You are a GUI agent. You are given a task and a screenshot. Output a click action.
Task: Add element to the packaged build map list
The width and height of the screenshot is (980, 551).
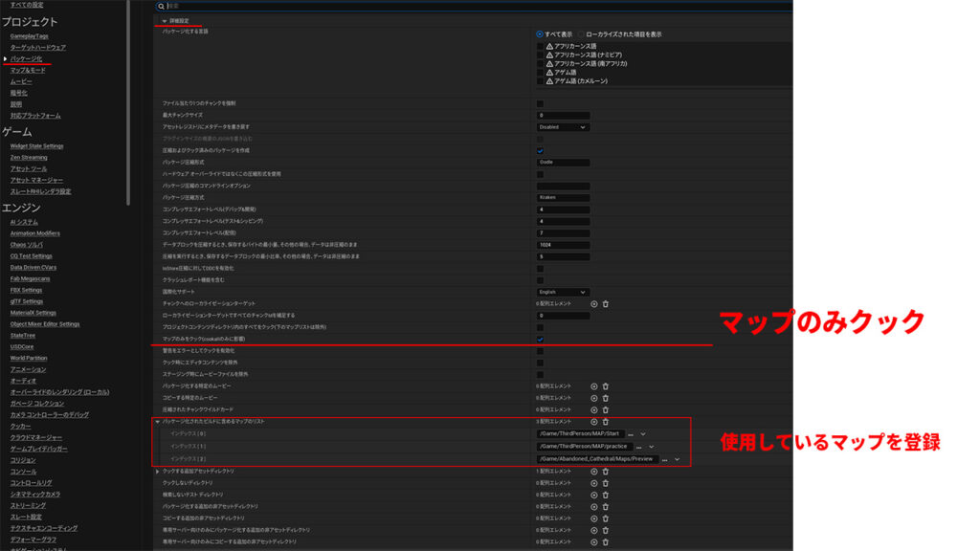[593, 421]
